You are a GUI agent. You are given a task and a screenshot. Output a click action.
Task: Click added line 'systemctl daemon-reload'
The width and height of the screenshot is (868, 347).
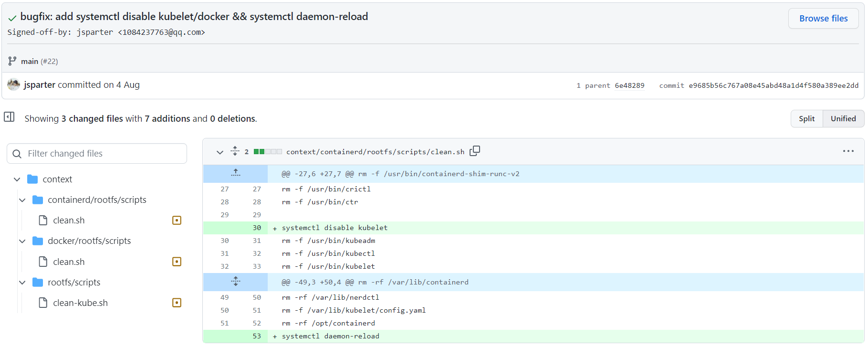pos(331,336)
